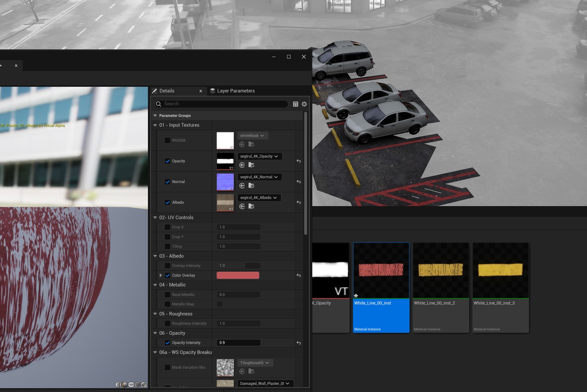This screenshot has height=392, width=587.
Task: Use selected asset for Normal texture
Action: point(242,186)
